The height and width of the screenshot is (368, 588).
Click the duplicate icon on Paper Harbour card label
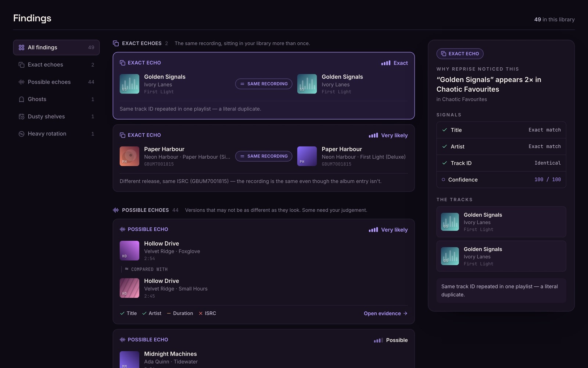pos(122,135)
